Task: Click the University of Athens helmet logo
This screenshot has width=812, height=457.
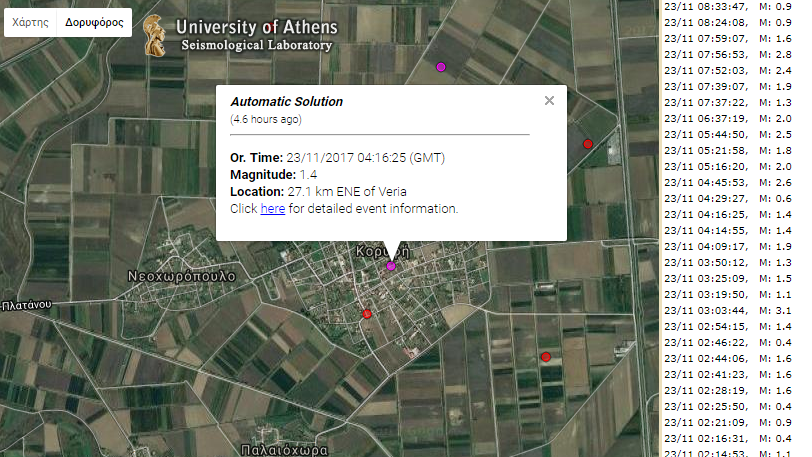Action: tap(155, 35)
